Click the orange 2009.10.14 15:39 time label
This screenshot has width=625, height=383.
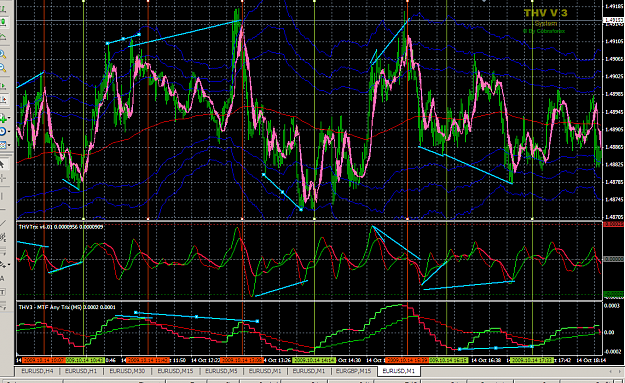(407, 360)
